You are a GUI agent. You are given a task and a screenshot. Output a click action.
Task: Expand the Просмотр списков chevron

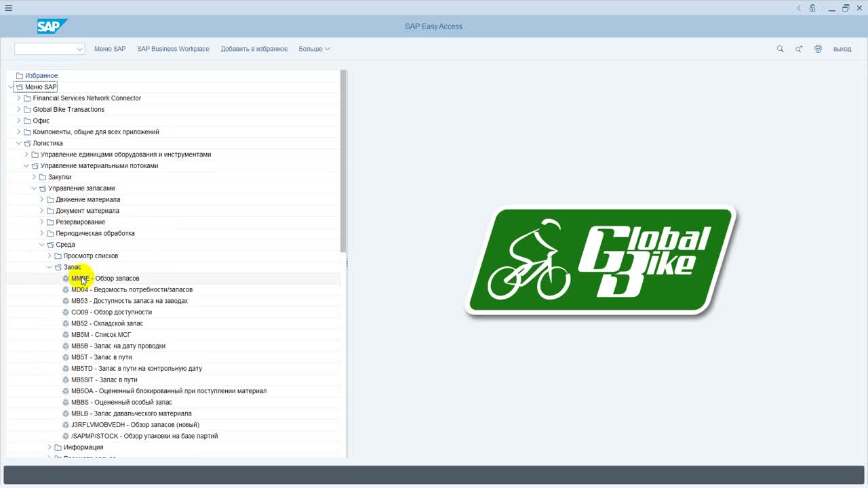pyautogui.click(x=49, y=256)
